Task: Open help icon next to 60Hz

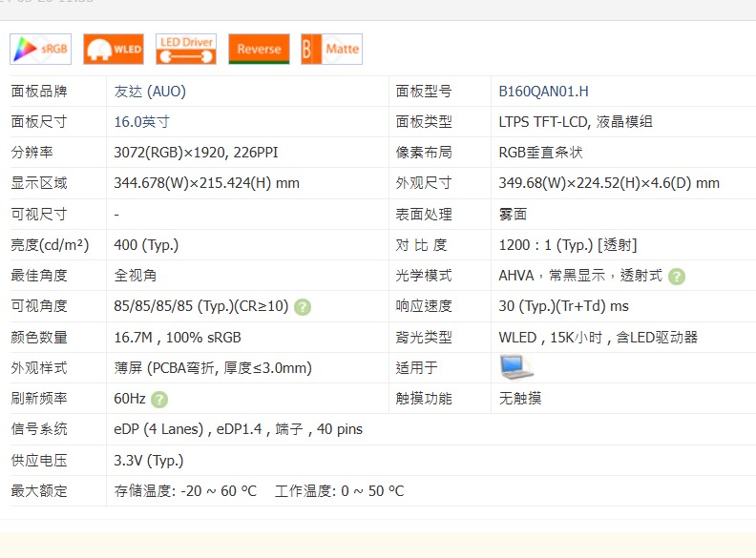Action: 159,400
